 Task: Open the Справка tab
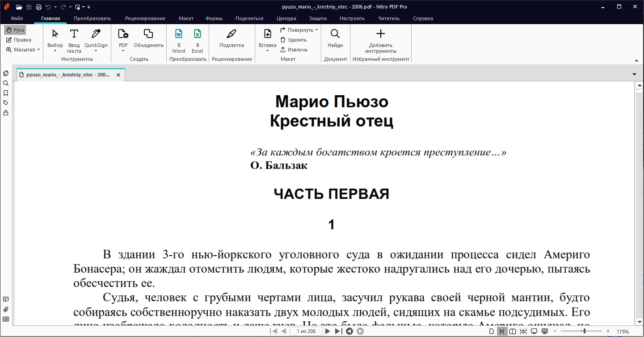coord(423,18)
